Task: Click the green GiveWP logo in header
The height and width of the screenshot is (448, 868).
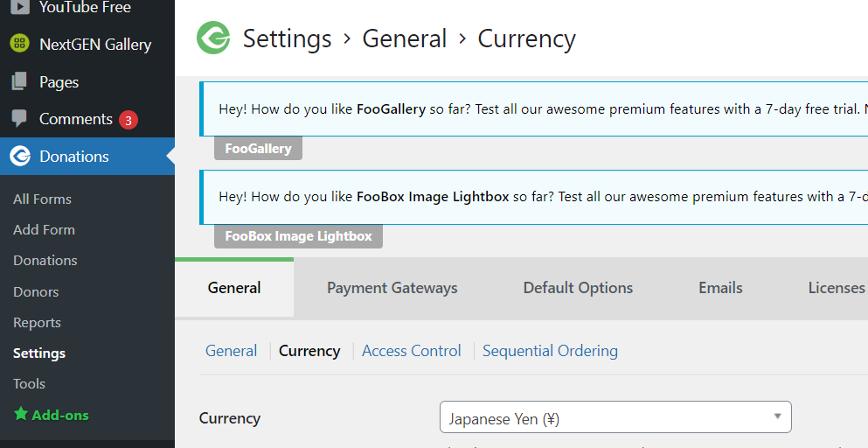Action: point(213,38)
